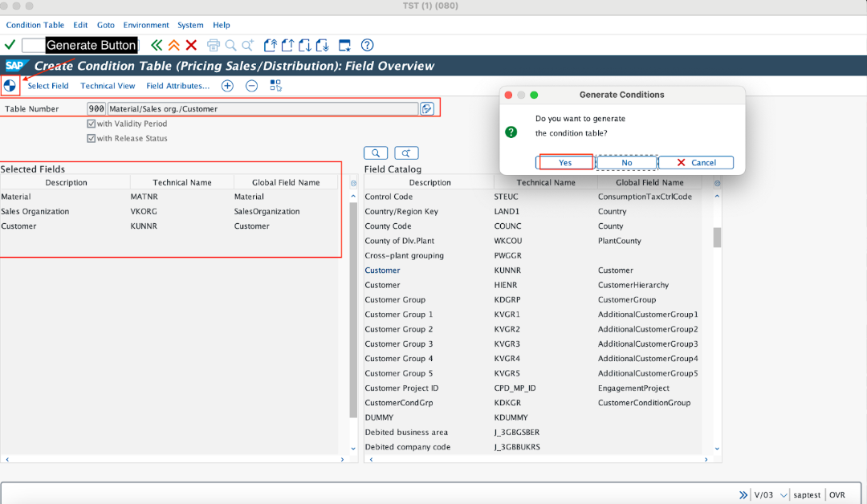Image resolution: width=867 pixels, height=504 pixels.
Task: Click Selected Fields scroll up arrow
Action: (353, 196)
